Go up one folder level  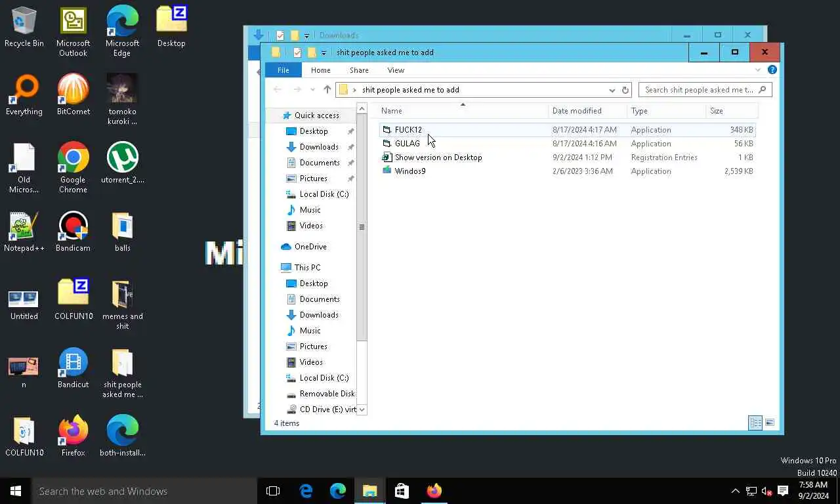coord(327,90)
